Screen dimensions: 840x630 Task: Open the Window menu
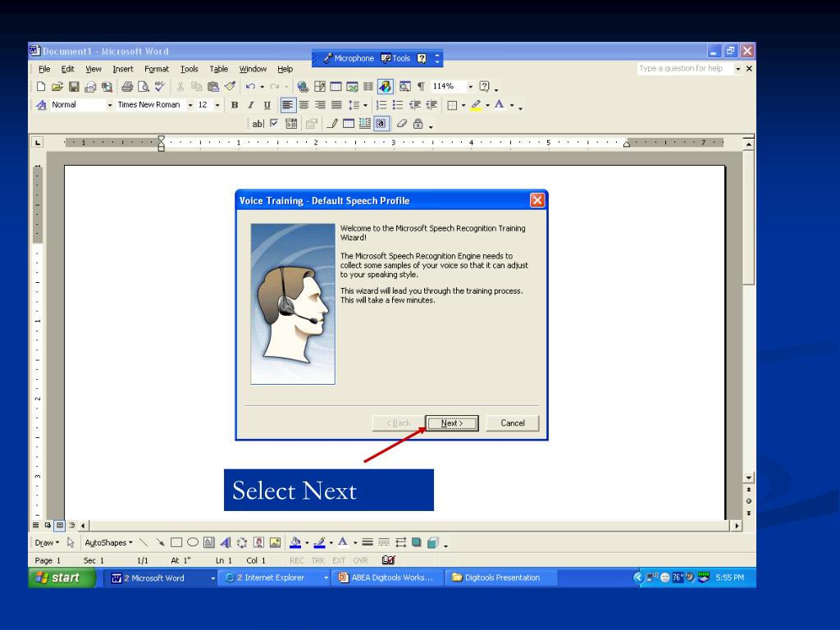(253, 69)
